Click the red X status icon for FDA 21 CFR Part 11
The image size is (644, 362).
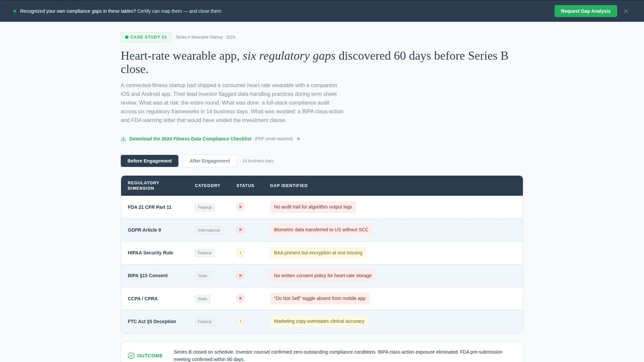(240, 207)
